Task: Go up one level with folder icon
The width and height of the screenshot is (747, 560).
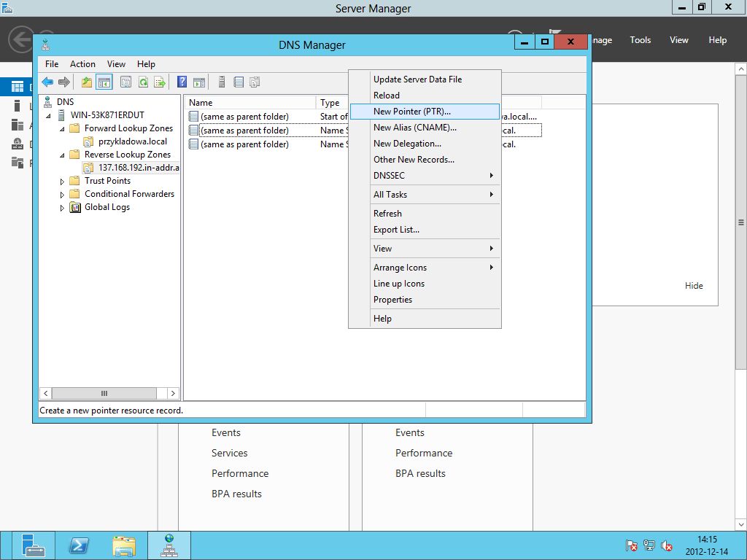Action: (87, 82)
